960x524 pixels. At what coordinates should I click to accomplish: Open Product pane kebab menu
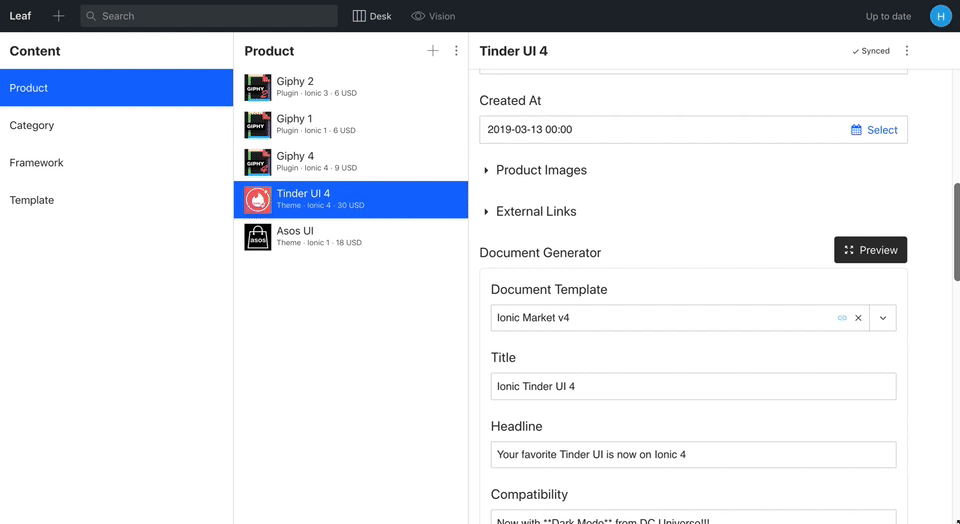click(x=456, y=51)
